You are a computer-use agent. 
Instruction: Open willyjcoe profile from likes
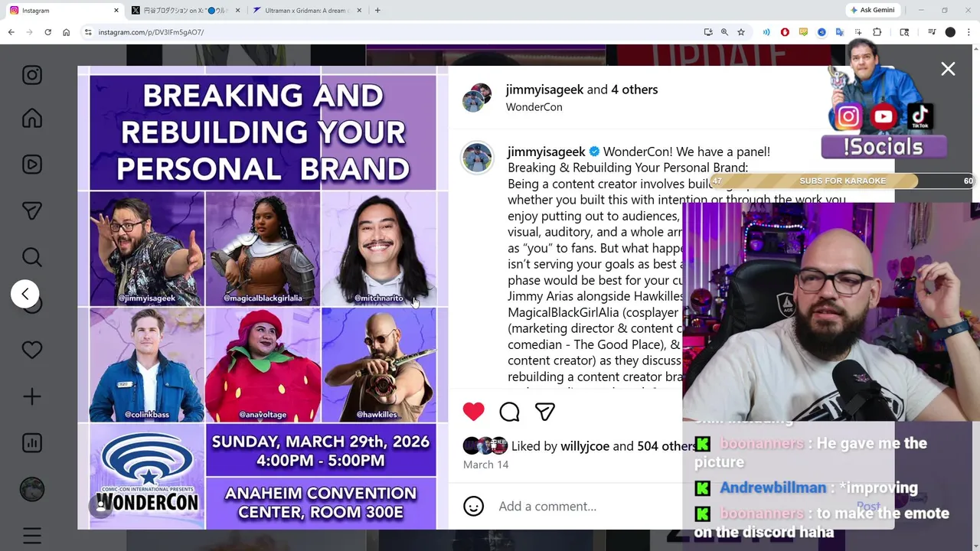coord(585,446)
